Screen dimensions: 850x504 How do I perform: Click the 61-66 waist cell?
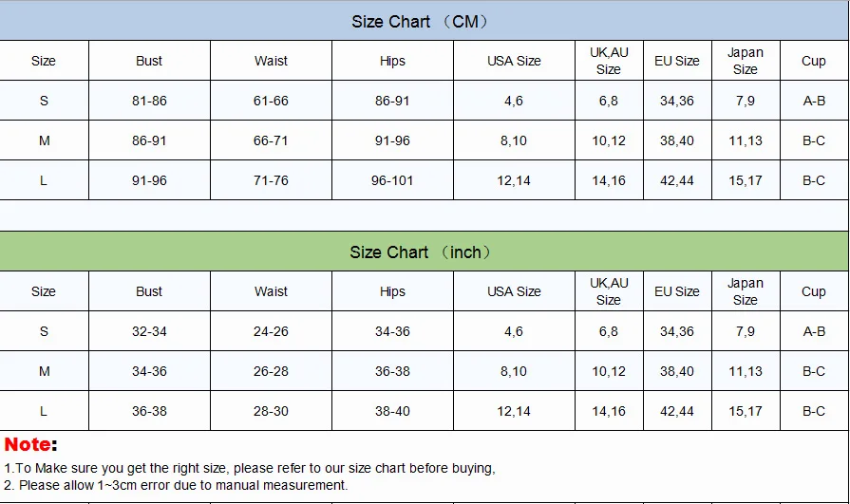pos(271,101)
